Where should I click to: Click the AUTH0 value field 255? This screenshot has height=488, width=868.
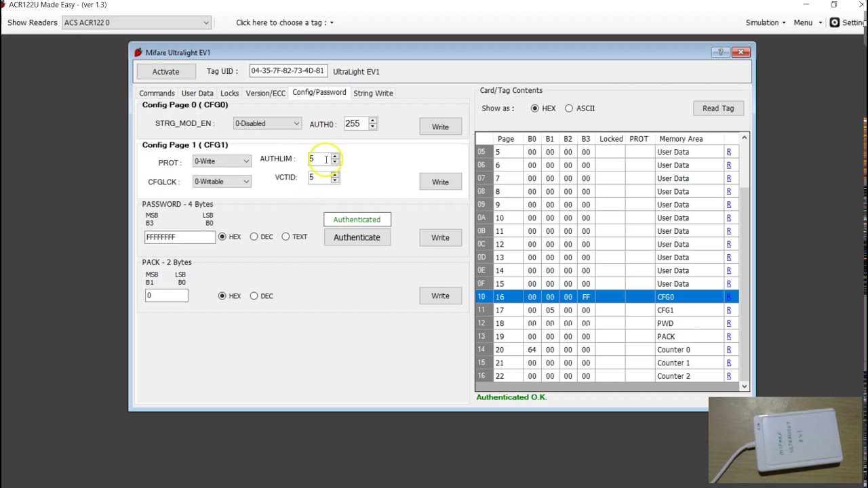pyautogui.click(x=355, y=124)
